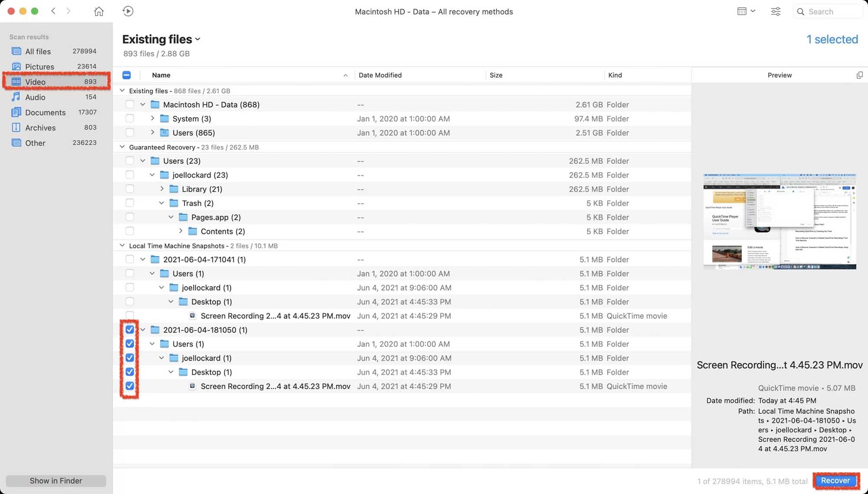Click the first Screen Recording movie file icon
Screen dimensions: 868x494
192,316
